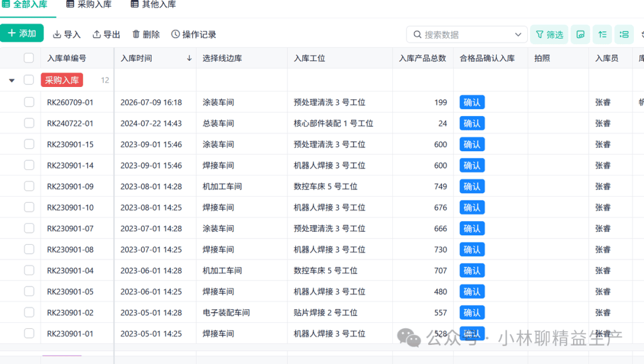Click 确认 for row RK260709-01
The height and width of the screenshot is (364, 644).
click(472, 102)
